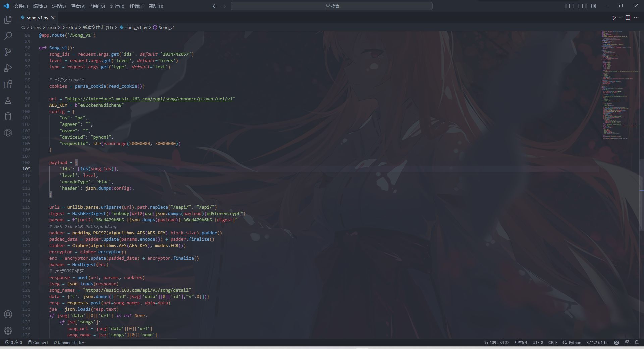644x349 pixels.
Task: Open the interface3.music.163.com URL link
Action: pos(150,99)
